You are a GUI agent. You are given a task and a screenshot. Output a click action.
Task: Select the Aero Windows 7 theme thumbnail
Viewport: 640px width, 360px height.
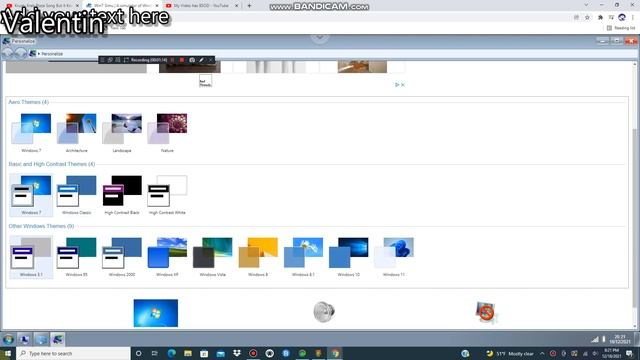coord(31,133)
